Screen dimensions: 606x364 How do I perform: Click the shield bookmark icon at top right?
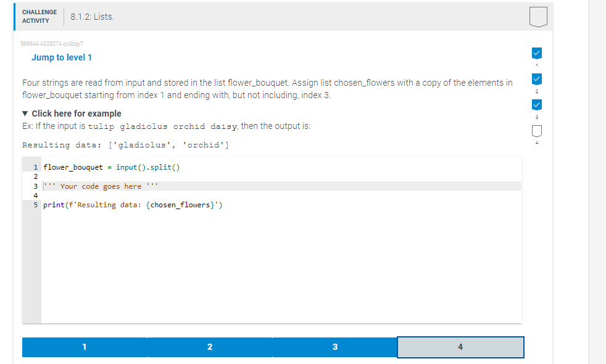tap(537, 17)
